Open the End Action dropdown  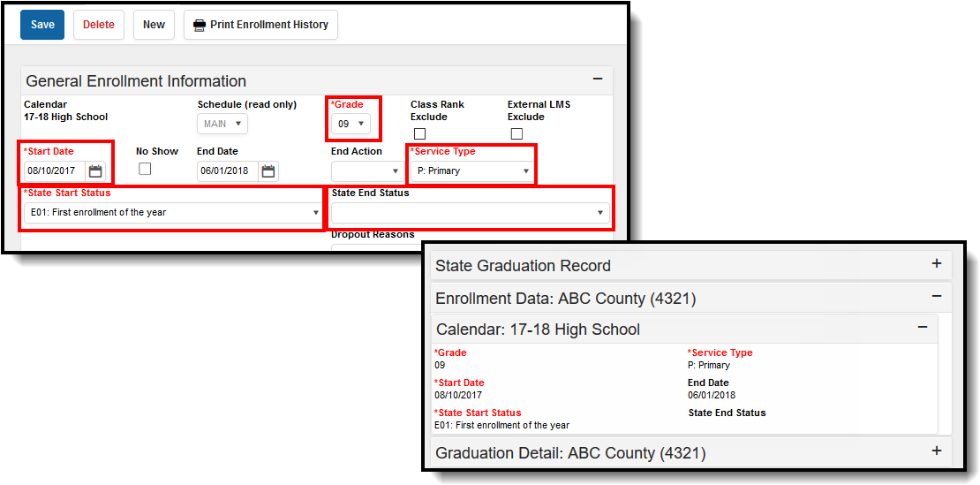coord(367,171)
